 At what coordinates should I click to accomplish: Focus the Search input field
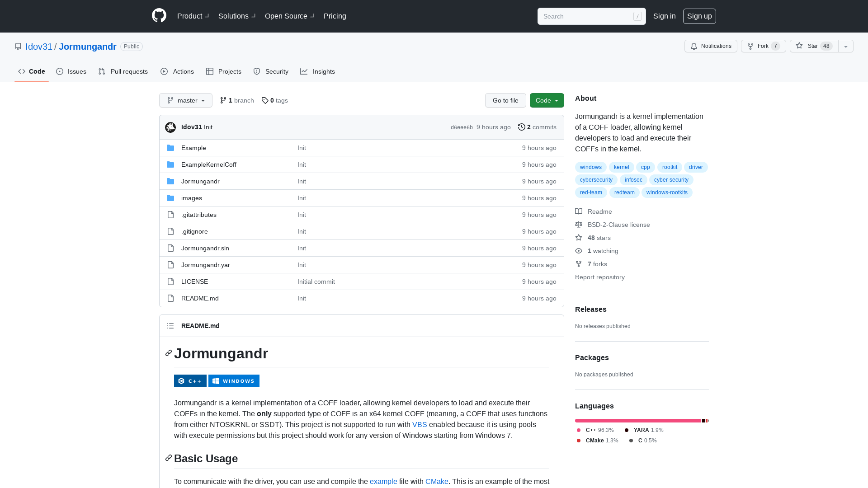coord(592,16)
